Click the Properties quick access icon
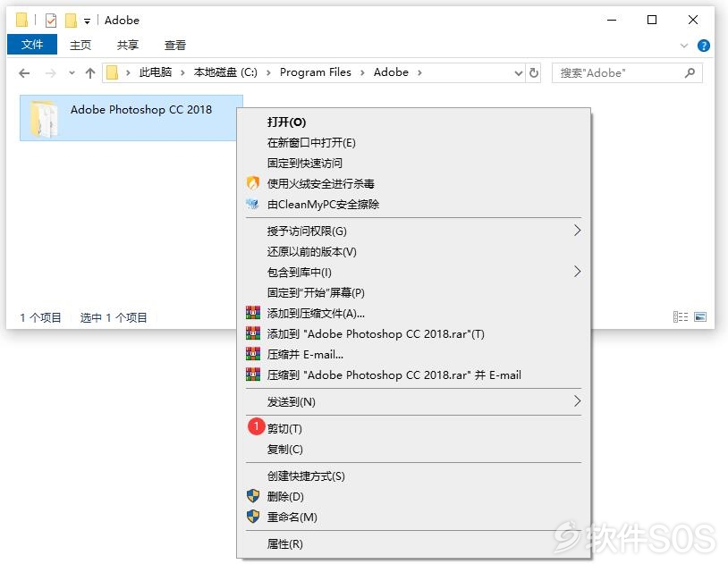 point(51,20)
